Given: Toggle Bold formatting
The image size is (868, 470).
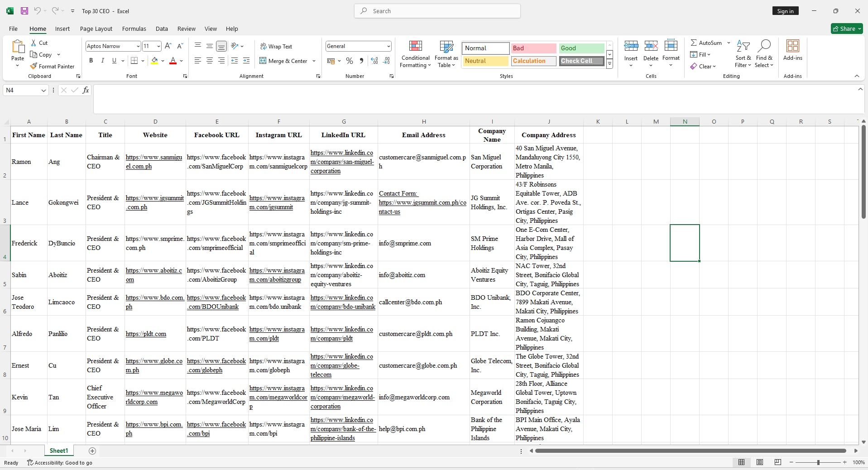Looking at the screenshot, I should (91, 61).
